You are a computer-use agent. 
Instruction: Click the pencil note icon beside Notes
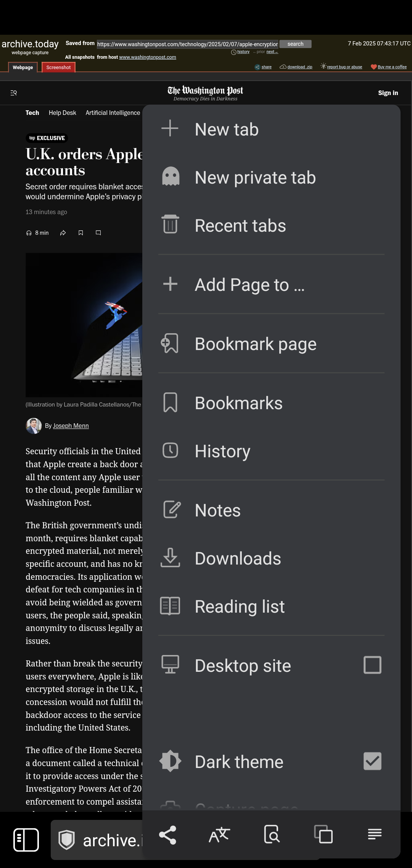[171, 509]
